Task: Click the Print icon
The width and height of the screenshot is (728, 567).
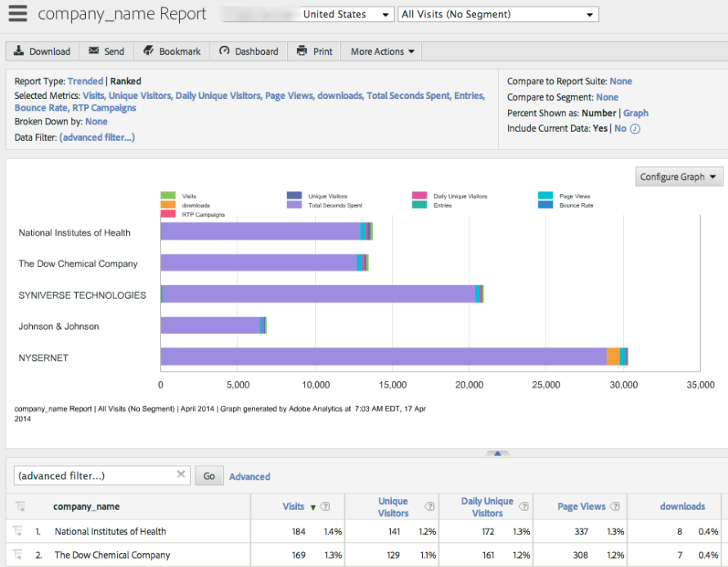Action: coord(303,51)
